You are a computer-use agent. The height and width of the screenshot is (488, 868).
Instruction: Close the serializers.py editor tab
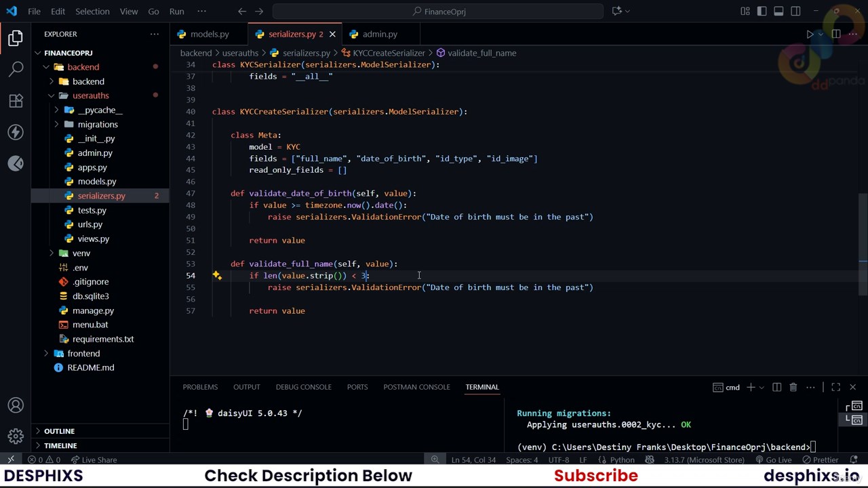click(x=332, y=34)
